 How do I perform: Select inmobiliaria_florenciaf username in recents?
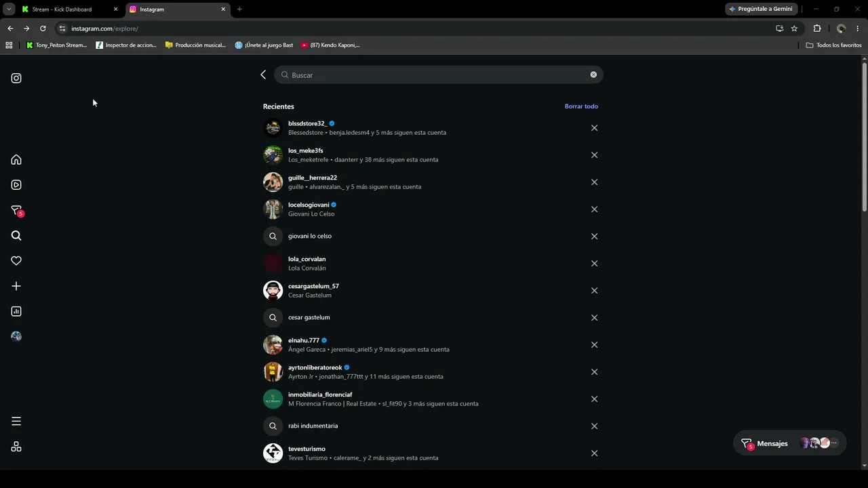pyautogui.click(x=320, y=394)
